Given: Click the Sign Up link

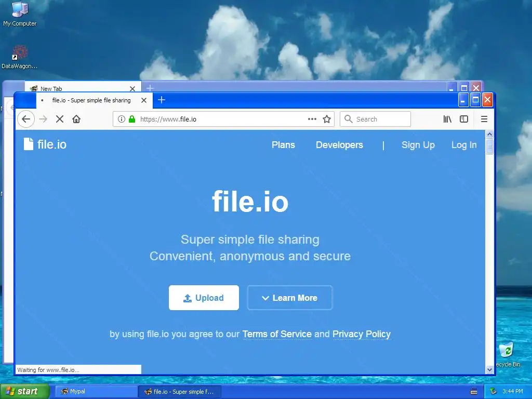Looking at the screenshot, I should tap(418, 145).
